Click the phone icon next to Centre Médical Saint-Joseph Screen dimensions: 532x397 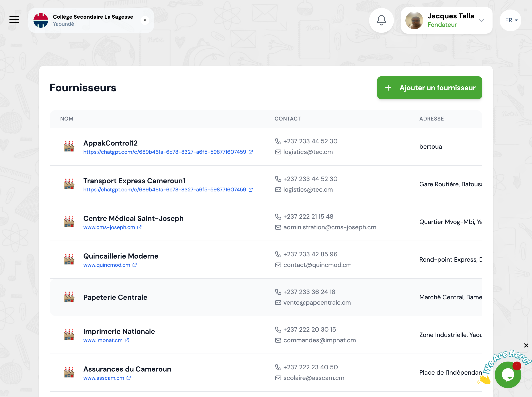278,216
